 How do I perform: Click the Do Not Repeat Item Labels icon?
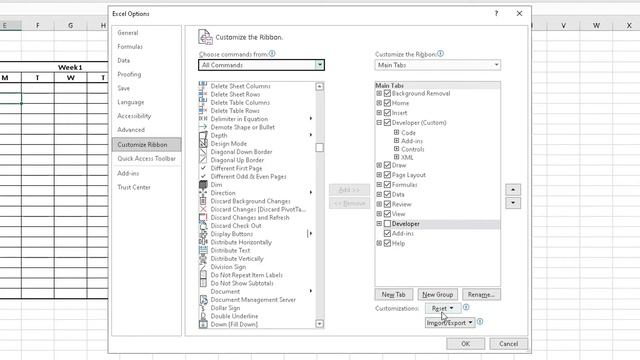coord(203,275)
